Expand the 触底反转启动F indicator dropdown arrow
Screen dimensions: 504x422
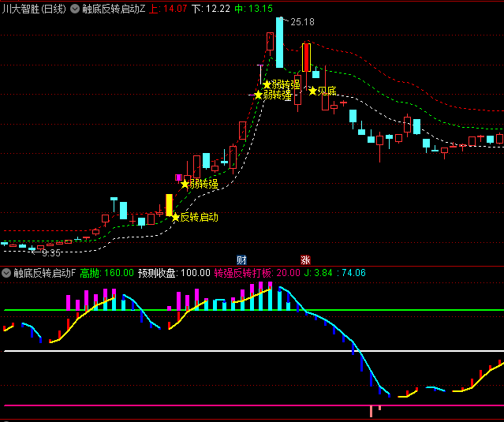point(6,274)
